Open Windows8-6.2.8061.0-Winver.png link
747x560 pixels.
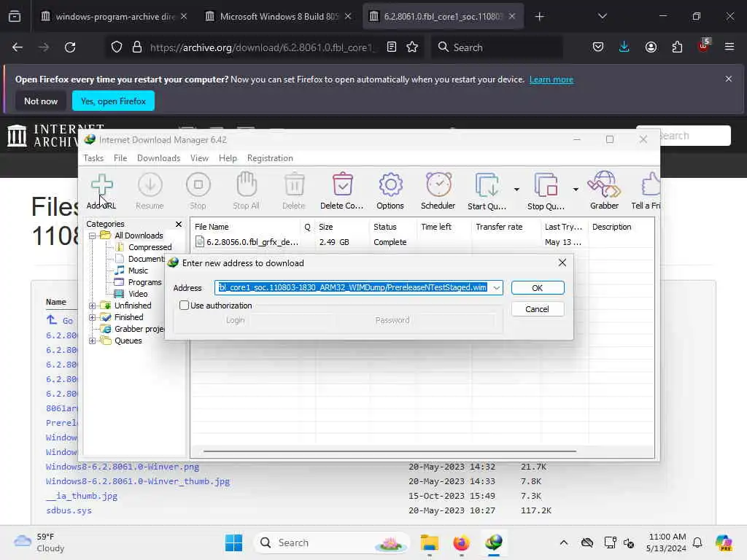point(123,467)
